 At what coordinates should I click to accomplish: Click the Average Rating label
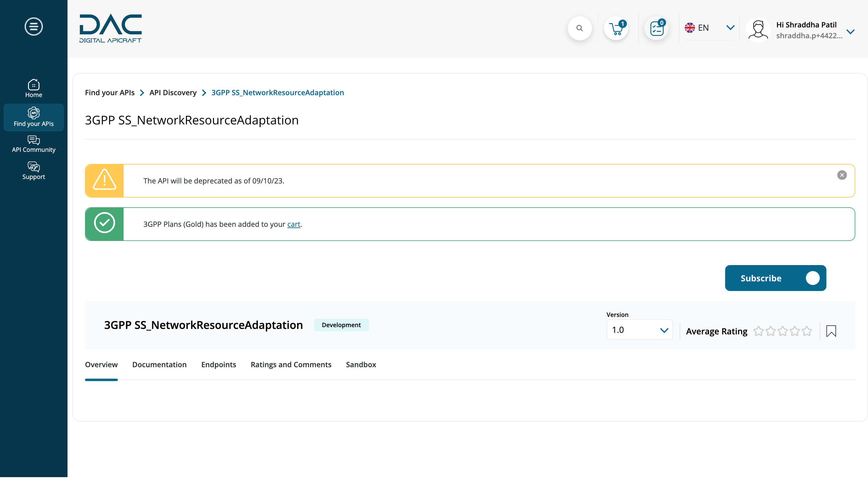pos(716,331)
